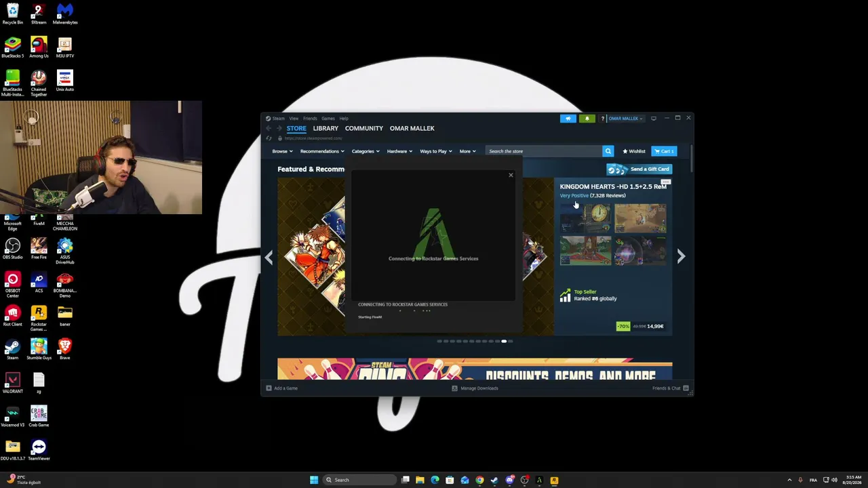Show previous featured game in carousel
This screenshot has height=488, width=868.
pyautogui.click(x=269, y=257)
